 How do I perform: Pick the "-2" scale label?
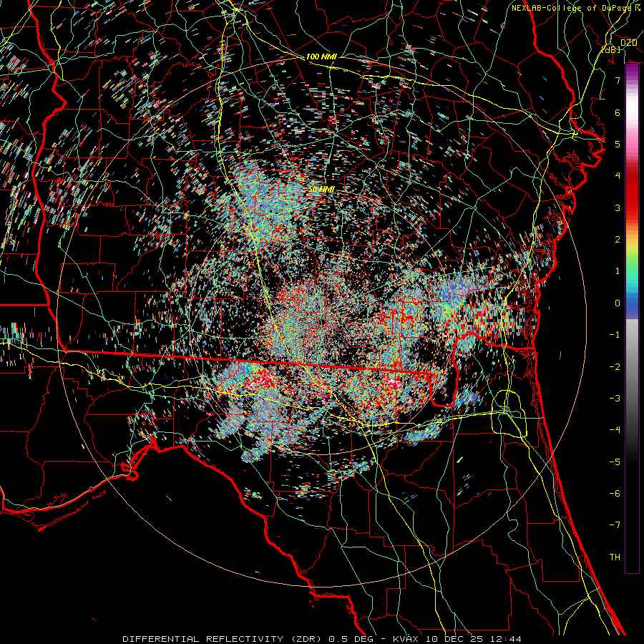615,367
